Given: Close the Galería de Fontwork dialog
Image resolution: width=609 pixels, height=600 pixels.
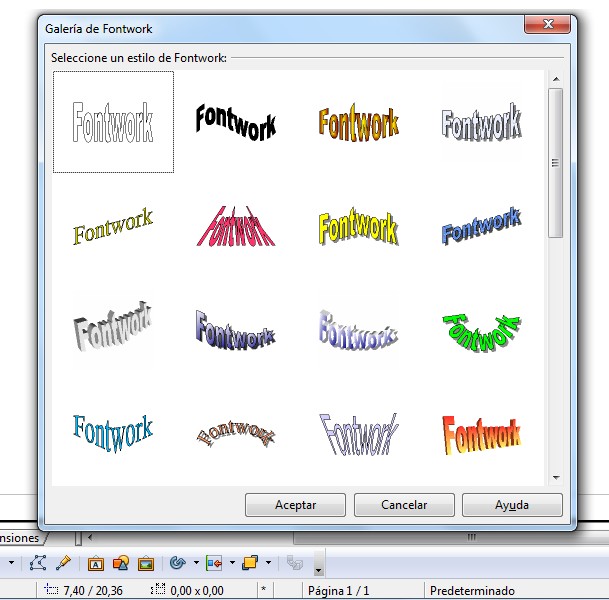Looking at the screenshot, I should coord(548,24).
